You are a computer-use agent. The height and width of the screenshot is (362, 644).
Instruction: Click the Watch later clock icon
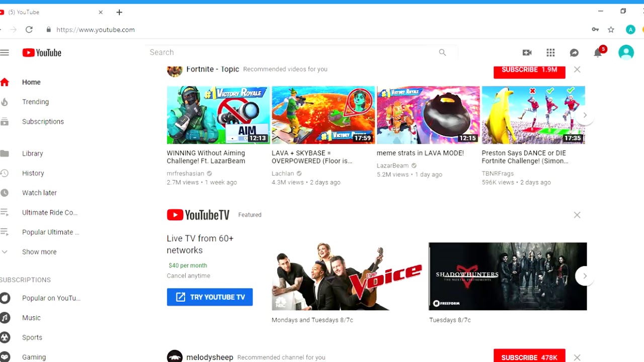(x=5, y=193)
